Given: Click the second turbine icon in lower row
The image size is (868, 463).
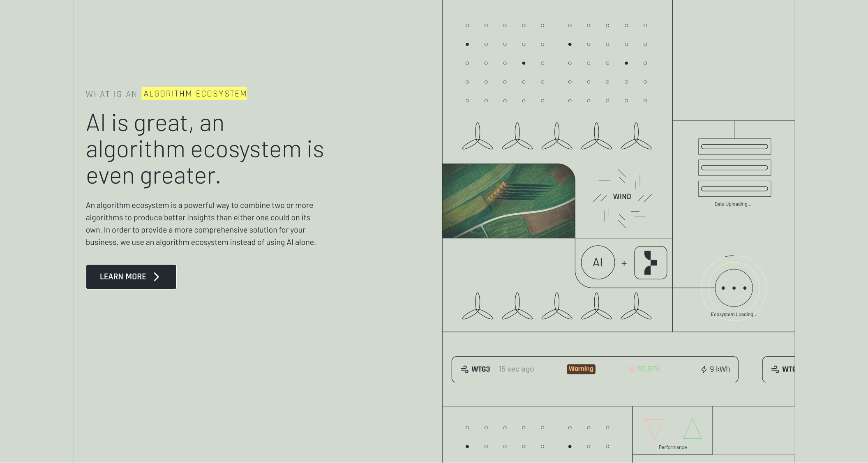Looking at the screenshot, I should tap(517, 306).
